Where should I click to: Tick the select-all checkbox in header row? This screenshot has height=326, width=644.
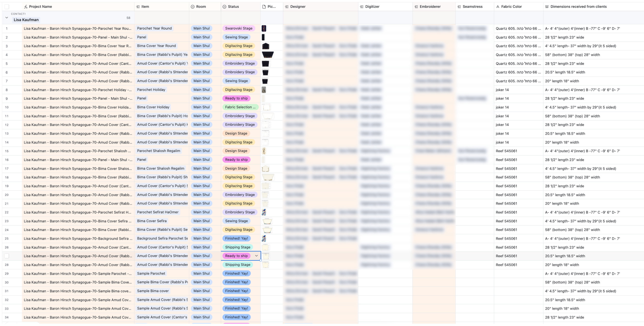(7, 7)
